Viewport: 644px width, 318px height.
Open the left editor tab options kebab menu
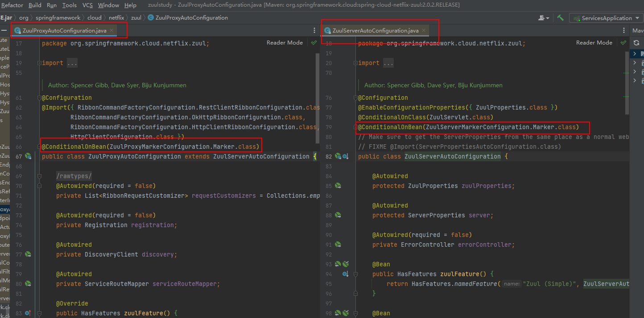pyautogui.click(x=314, y=30)
